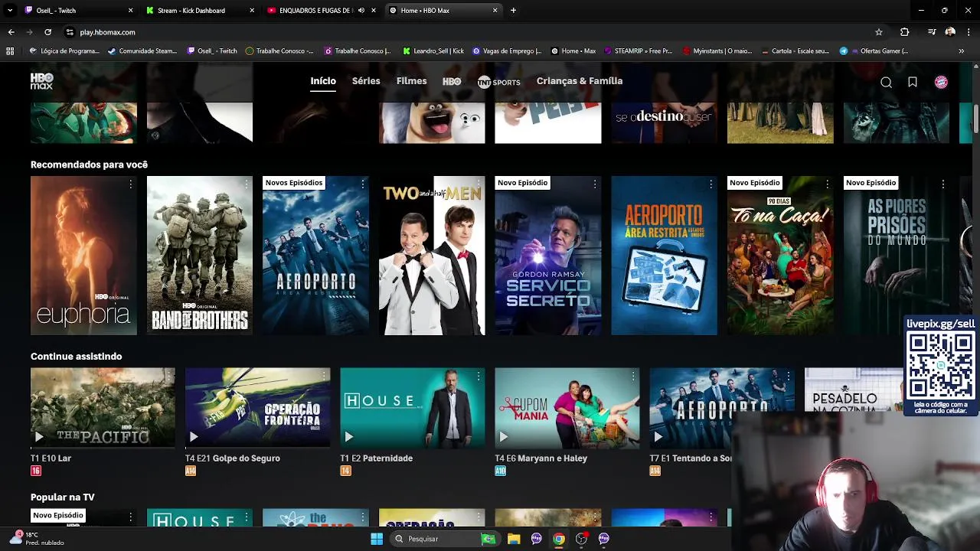Play The Pacific T1 E10
Screen dimensions: 980x551
(39, 437)
